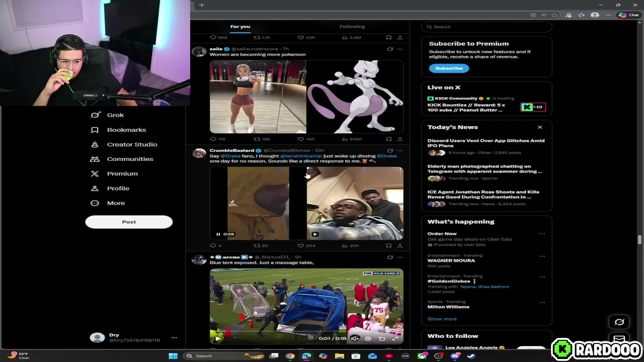Screen dimensions: 644x362
Task: Ask Grok about saila's post
Action: point(390,49)
